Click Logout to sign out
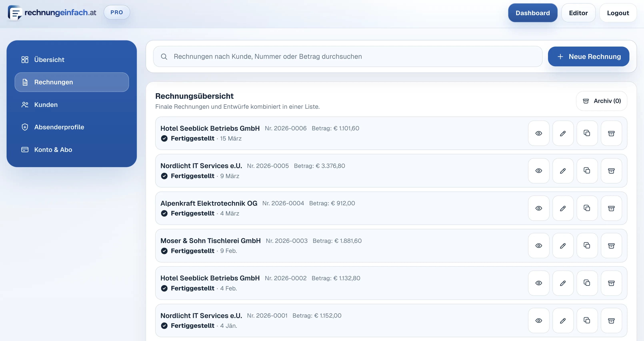 (618, 13)
